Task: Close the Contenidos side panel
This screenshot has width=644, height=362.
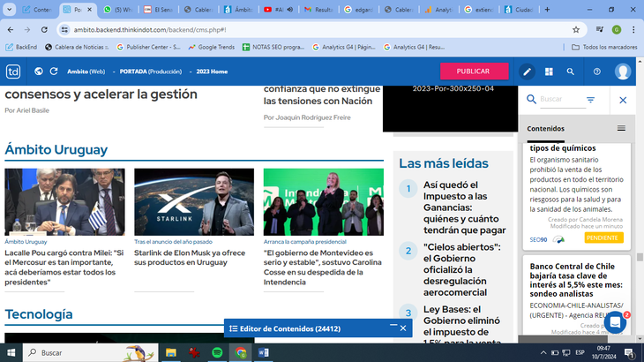Action: click(x=623, y=100)
